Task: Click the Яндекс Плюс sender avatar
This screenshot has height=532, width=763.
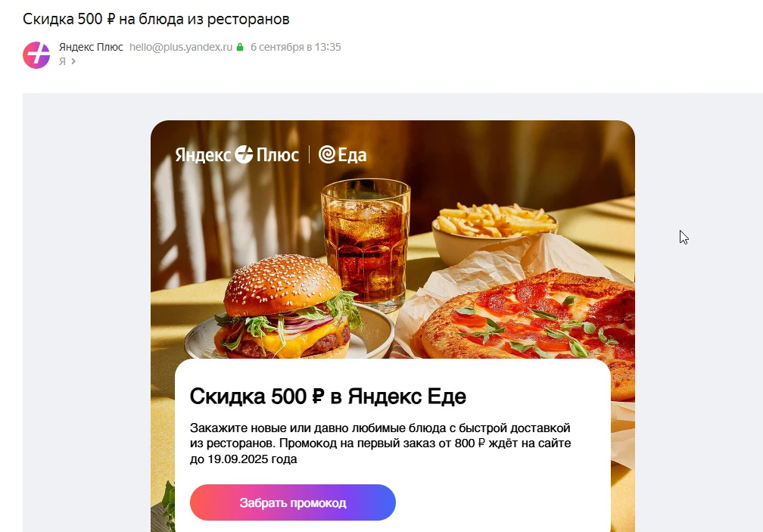Action: pyautogui.click(x=36, y=55)
